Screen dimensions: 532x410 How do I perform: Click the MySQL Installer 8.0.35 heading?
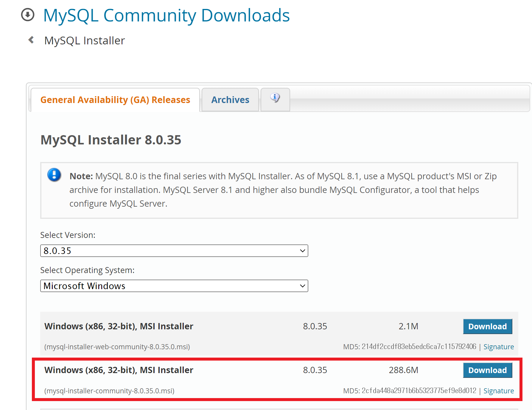[x=111, y=140]
